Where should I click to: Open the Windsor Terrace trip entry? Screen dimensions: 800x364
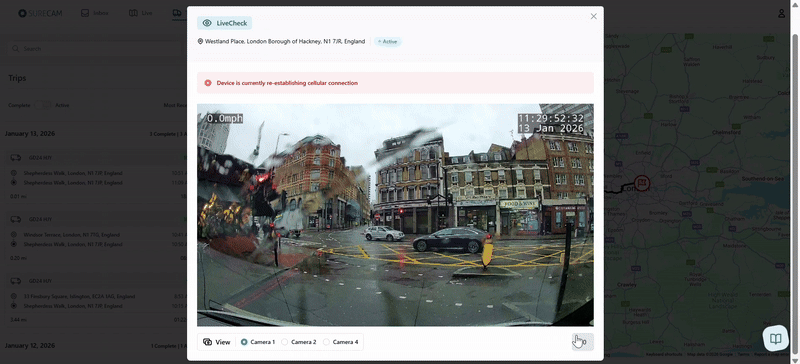coord(97,240)
